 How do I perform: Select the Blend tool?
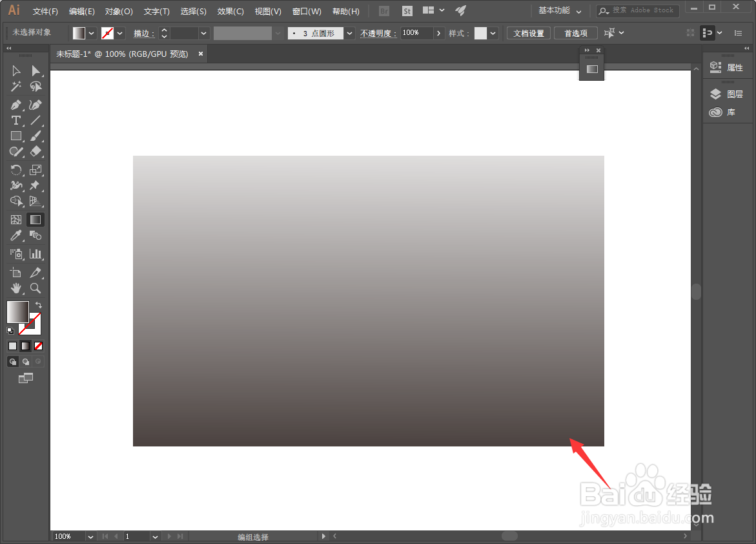point(36,235)
